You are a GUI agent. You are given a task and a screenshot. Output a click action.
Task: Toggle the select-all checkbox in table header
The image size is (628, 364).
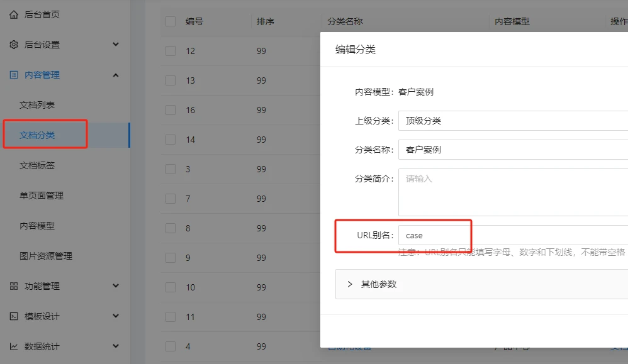(x=171, y=21)
